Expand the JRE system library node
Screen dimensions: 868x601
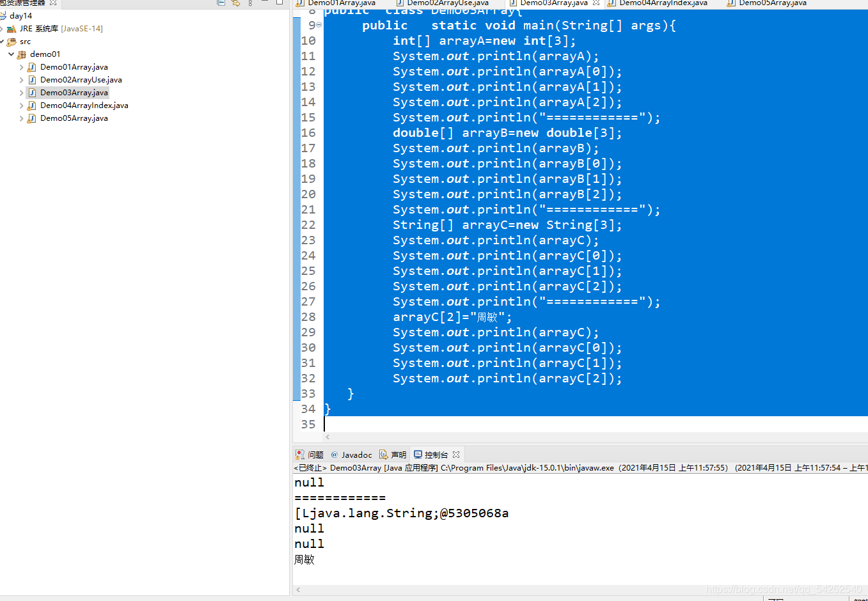click(2, 29)
